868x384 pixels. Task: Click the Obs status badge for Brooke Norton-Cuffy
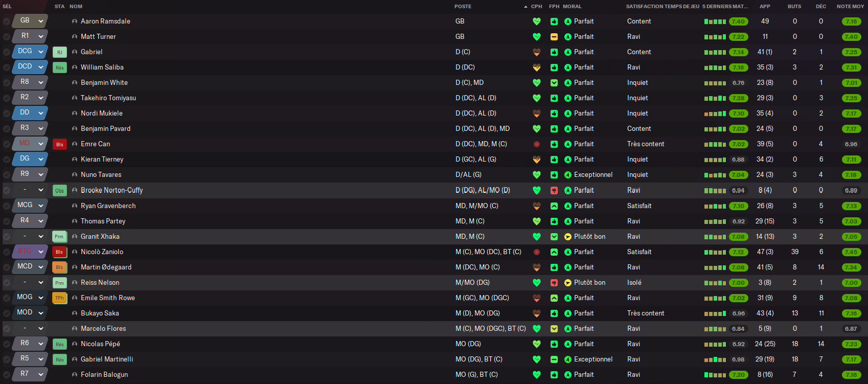[60, 190]
